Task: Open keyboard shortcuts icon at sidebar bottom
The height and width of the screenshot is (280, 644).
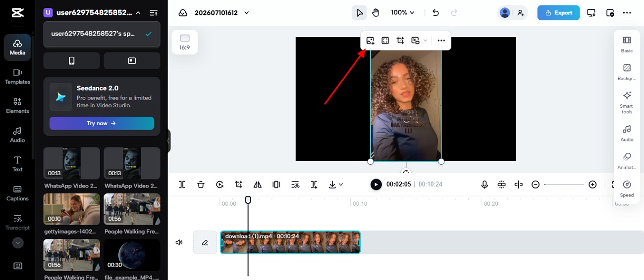Action: (x=18, y=266)
